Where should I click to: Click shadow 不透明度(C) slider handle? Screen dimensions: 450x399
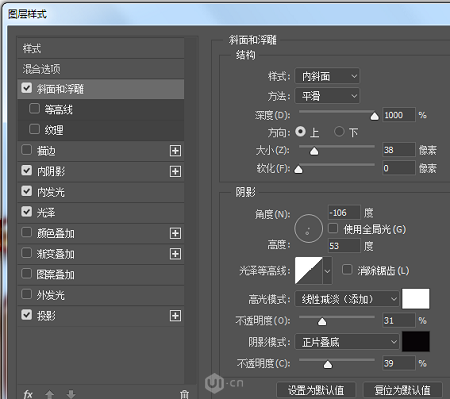(328, 364)
